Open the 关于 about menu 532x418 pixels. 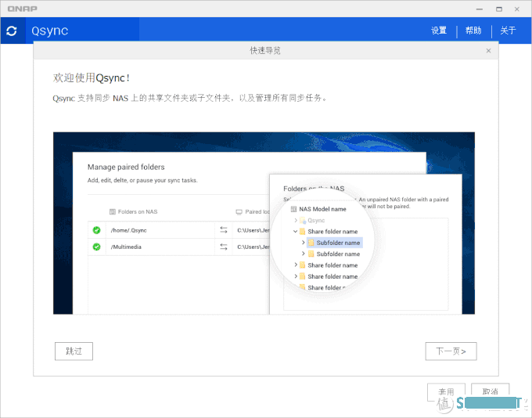coord(508,31)
